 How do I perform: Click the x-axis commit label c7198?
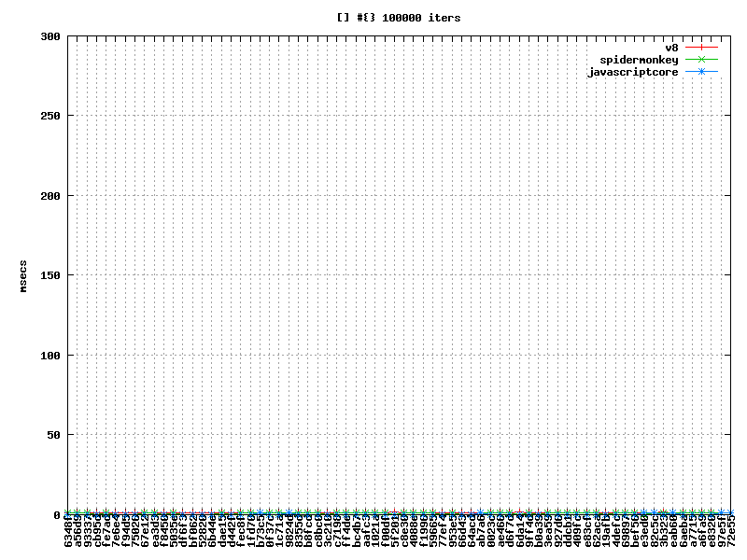click(337, 530)
